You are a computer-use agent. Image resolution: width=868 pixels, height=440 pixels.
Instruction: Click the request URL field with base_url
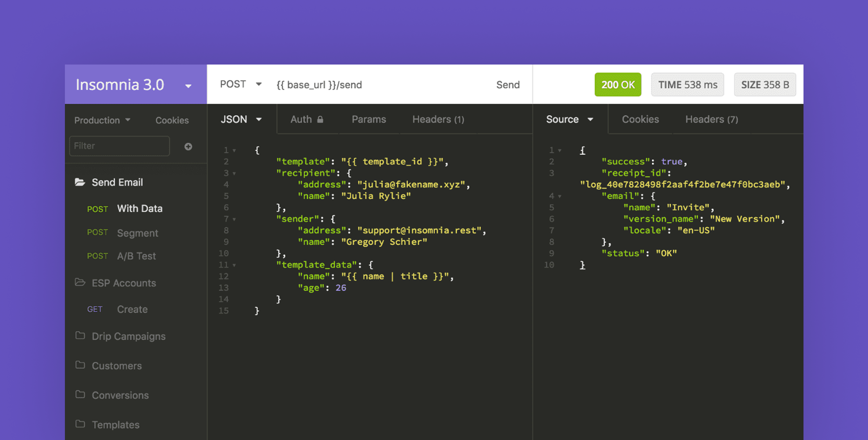(x=319, y=85)
